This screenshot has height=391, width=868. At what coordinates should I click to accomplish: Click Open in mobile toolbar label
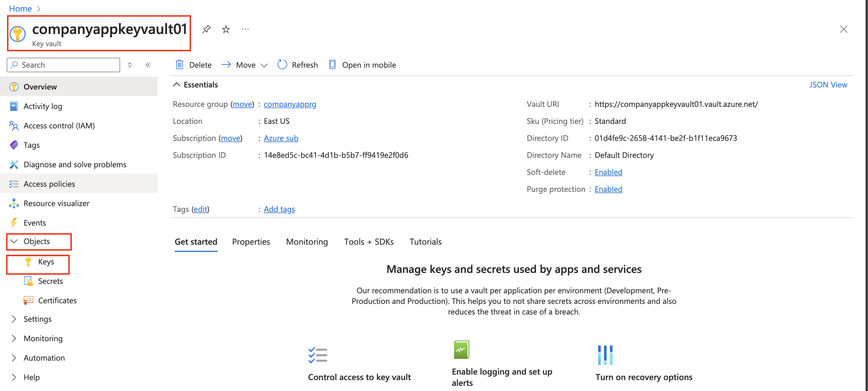pyautogui.click(x=369, y=65)
